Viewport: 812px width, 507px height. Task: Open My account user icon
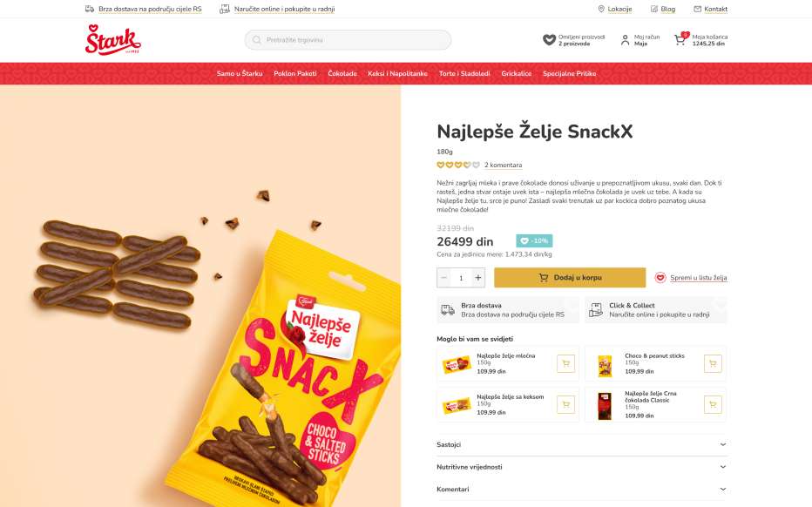(625, 40)
